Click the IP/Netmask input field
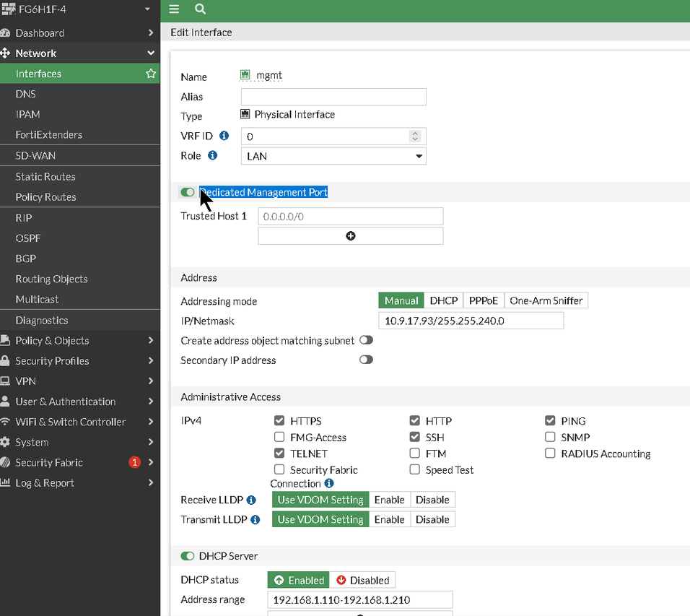Image resolution: width=690 pixels, height=616 pixels. pos(471,321)
